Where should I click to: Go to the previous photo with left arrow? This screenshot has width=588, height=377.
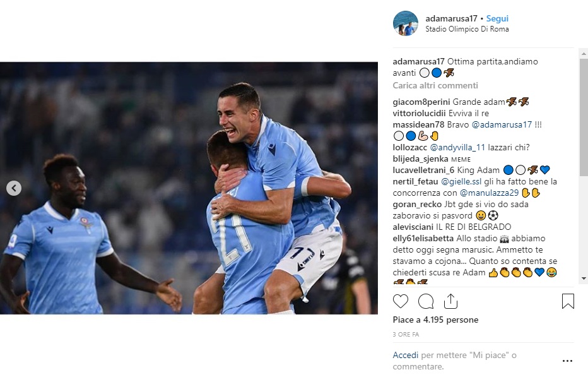tap(14, 188)
